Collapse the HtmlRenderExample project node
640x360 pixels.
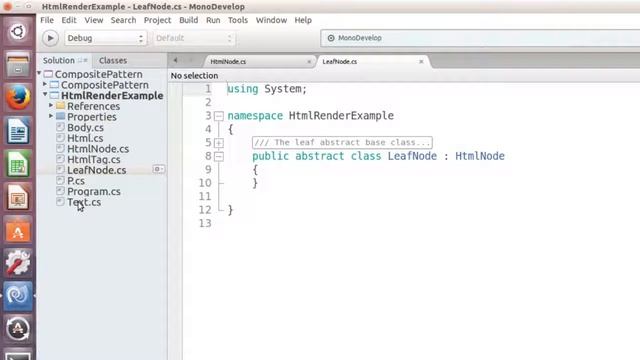click(45, 95)
